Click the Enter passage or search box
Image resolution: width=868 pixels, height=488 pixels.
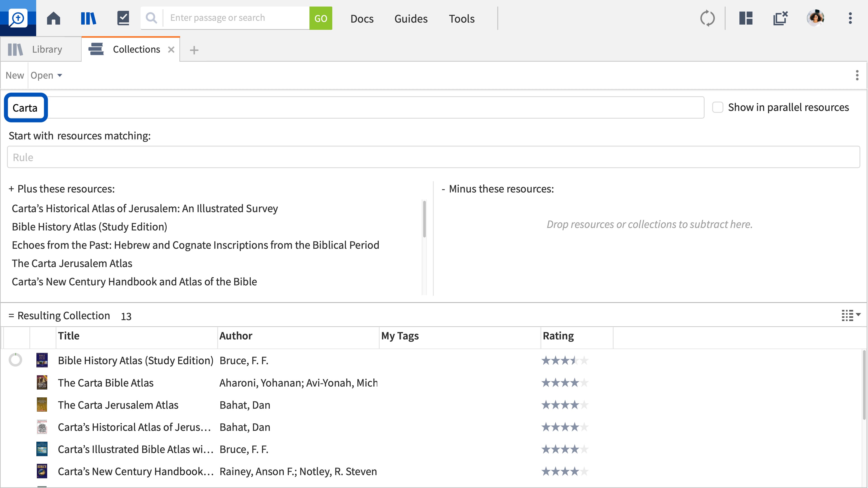[236, 18]
